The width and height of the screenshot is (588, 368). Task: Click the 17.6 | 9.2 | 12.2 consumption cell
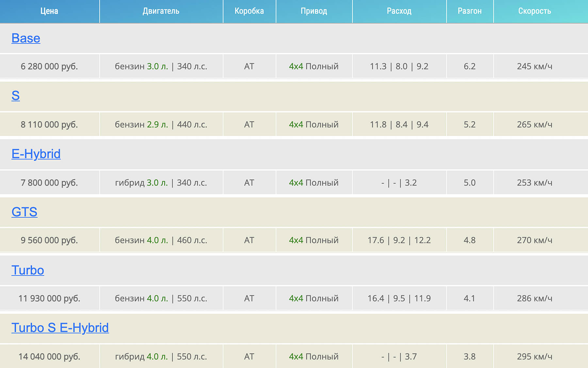[399, 240]
